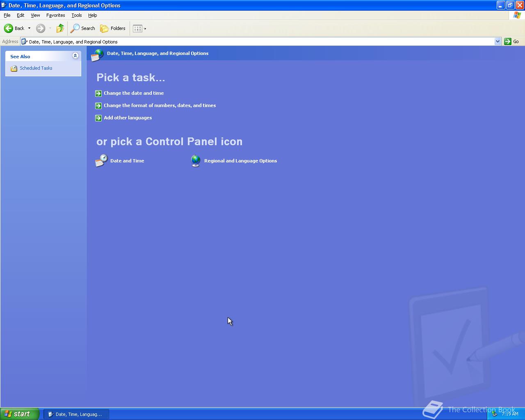This screenshot has width=525, height=420.
Task: Click the system tray clock showing 7:19 AM
Action: pyautogui.click(x=510, y=414)
